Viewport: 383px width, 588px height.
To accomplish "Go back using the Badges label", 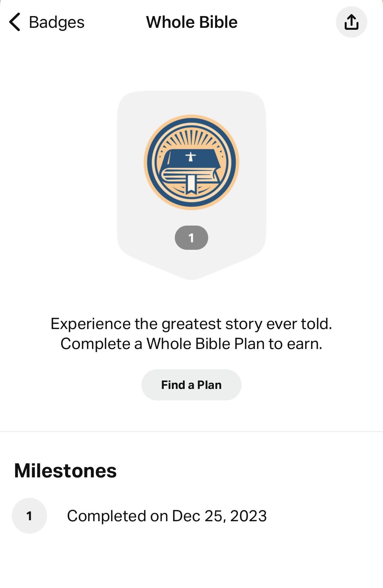I will click(x=57, y=22).
